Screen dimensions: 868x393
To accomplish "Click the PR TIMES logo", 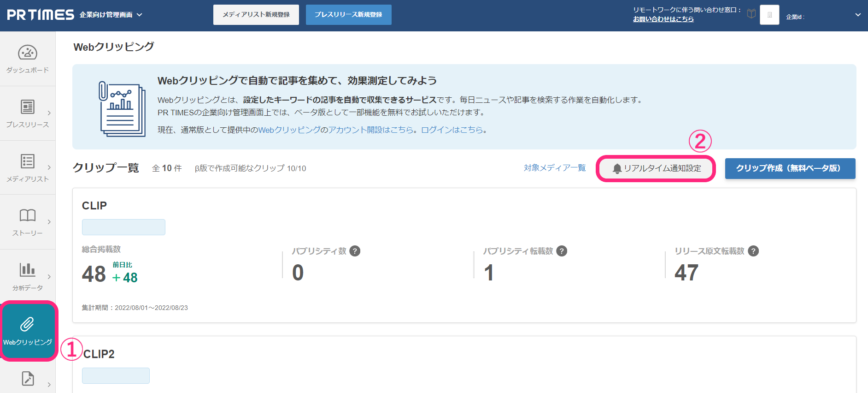I will pos(41,15).
